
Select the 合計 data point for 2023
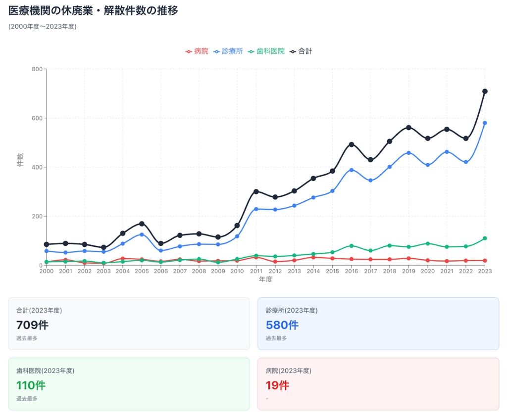click(x=485, y=91)
